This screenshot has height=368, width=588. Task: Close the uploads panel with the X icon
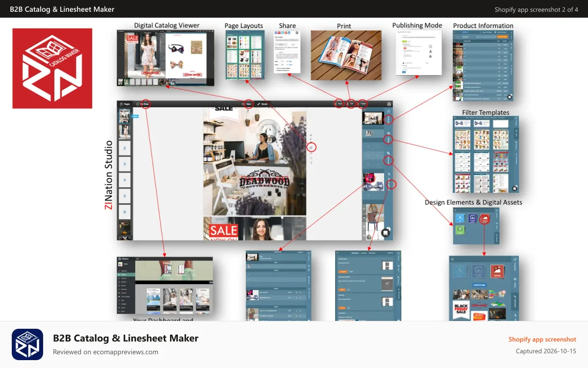pos(453,260)
